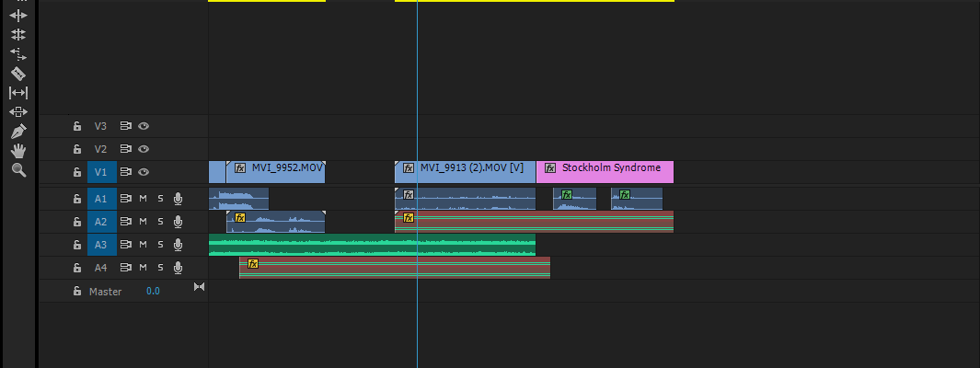Toggle targeting on A2 track label

coord(101,222)
